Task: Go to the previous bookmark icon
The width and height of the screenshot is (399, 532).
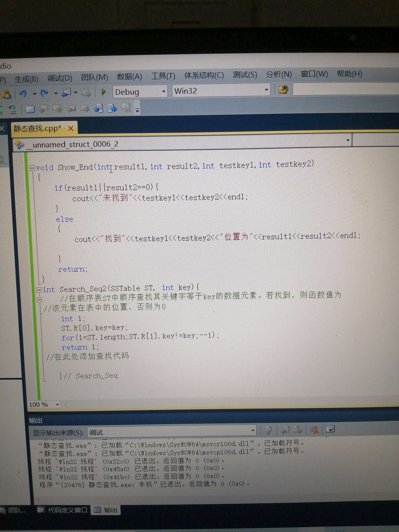Action: click(x=43, y=109)
